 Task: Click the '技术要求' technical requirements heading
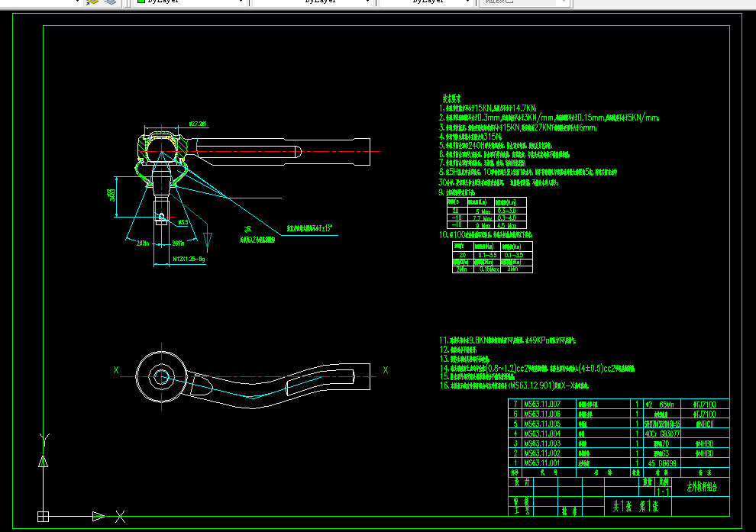(452, 98)
